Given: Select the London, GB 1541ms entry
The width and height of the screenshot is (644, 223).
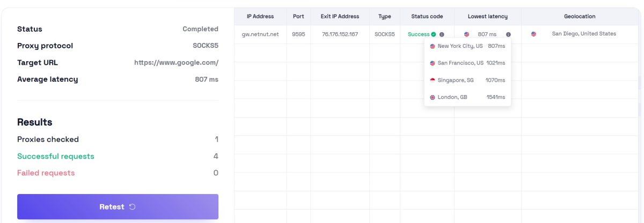Looking at the screenshot, I should tap(467, 97).
